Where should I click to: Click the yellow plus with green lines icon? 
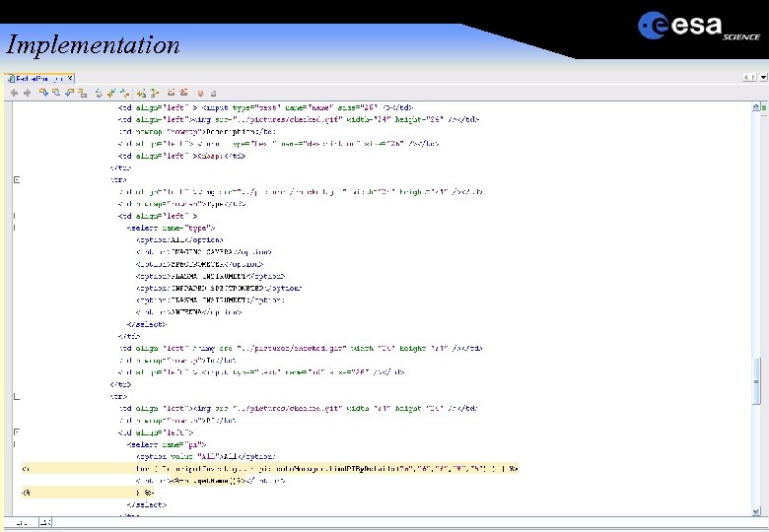pos(142,93)
